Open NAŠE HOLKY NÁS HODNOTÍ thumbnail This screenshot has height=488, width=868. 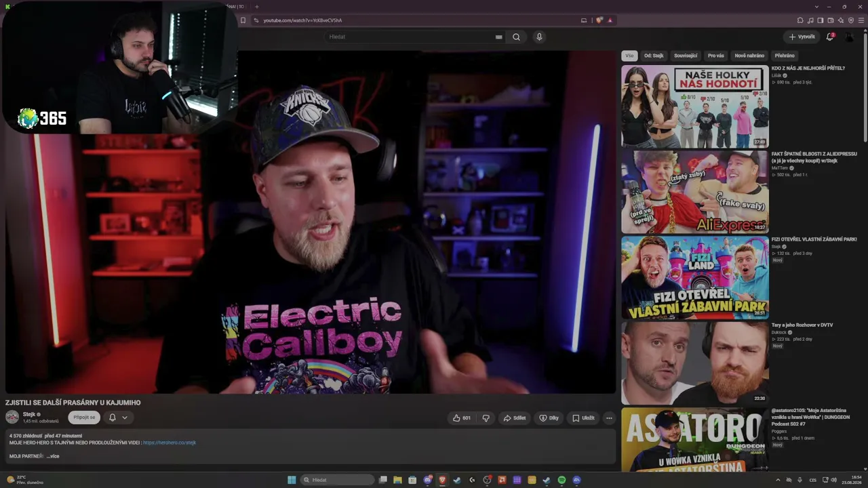[x=695, y=106]
